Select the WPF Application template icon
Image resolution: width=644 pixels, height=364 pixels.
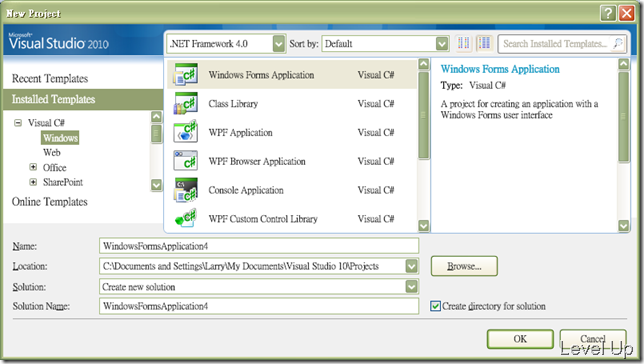coord(186,132)
